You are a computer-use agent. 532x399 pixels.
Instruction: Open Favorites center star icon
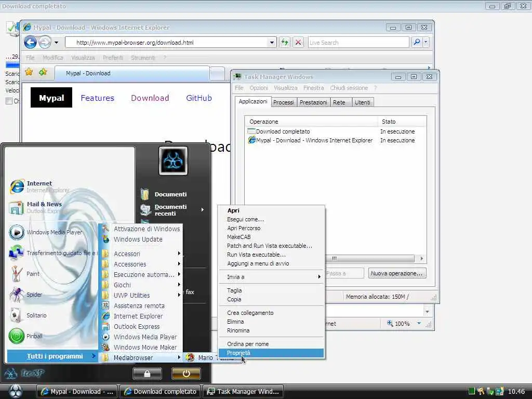click(29, 72)
